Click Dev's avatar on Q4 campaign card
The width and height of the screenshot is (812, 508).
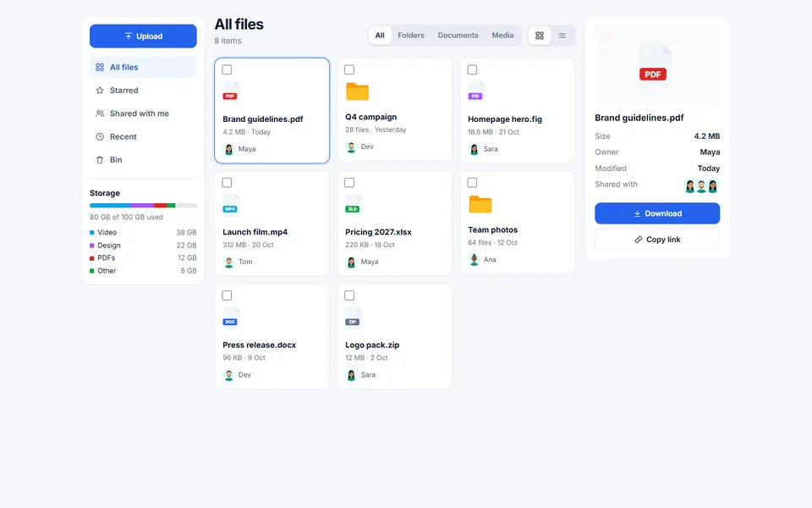(x=351, y=147)
